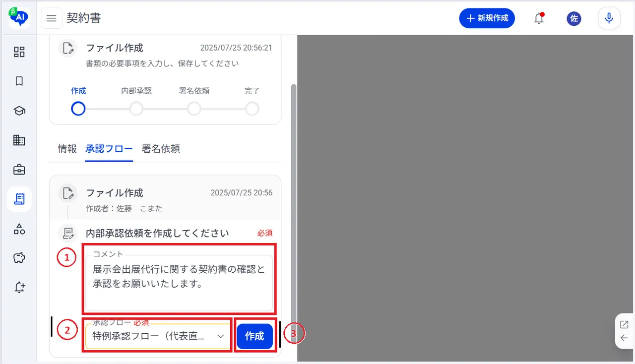Viewport: 635px width, 364px height.
Task: Click the 契約書 page title
Action: [84, 18]
